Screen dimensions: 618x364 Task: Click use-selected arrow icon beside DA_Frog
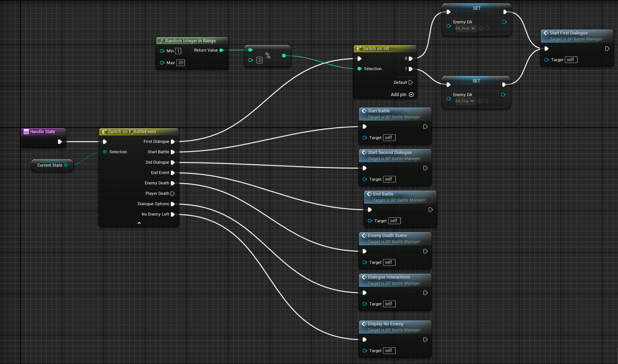coord(480,101)
